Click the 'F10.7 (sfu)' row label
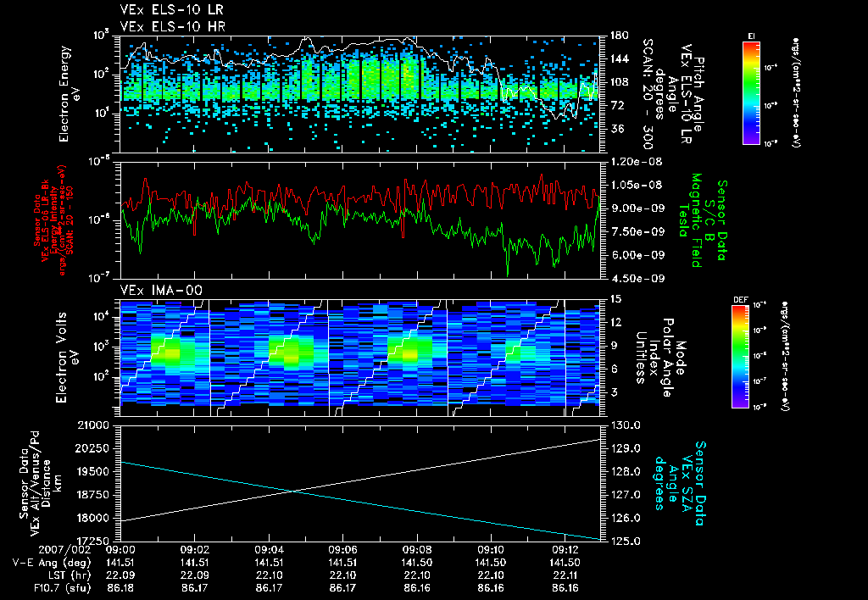This screenshot has width=868, height=600. point(62,588)
